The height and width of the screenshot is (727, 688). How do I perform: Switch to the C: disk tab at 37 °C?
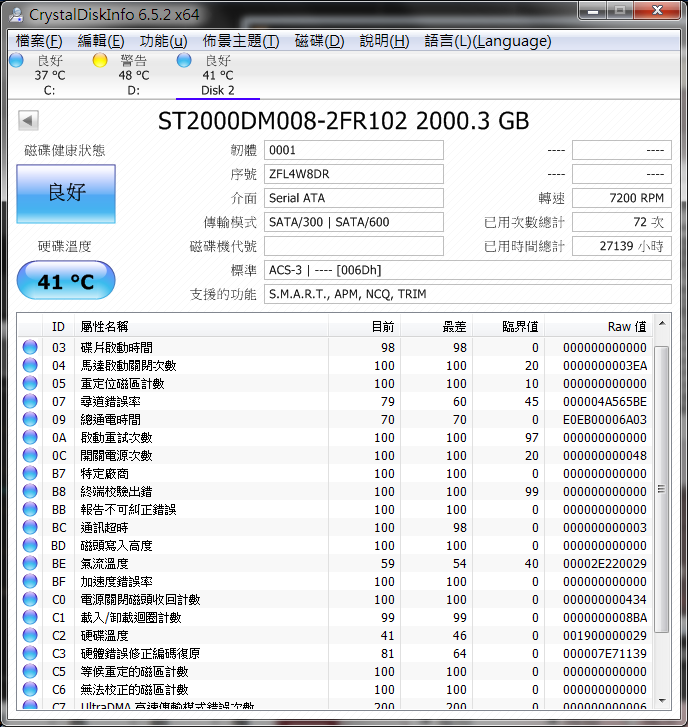pos(50,75)
